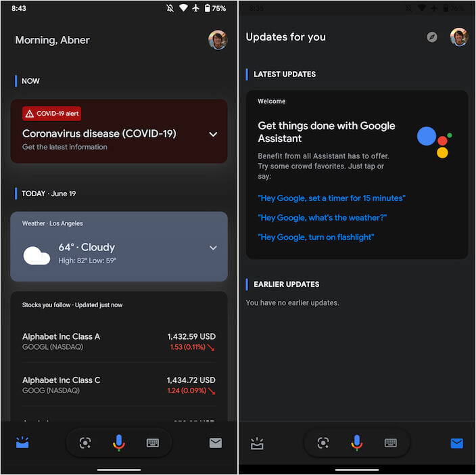Open keyboard input on the Morning, Abner screen
Image resolution: width=476 pixels, height=475 pixels.
[153, 443]
